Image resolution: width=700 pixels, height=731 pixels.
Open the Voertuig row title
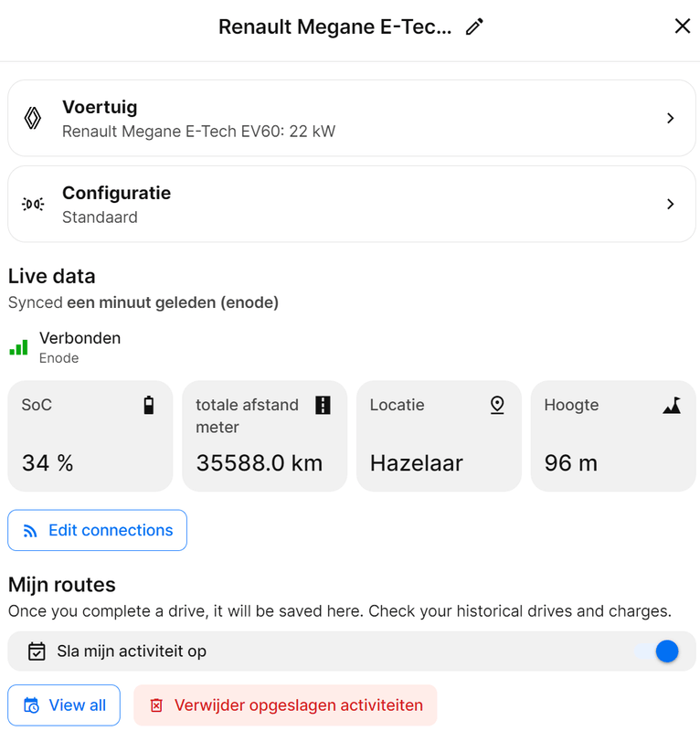(100, 107)
